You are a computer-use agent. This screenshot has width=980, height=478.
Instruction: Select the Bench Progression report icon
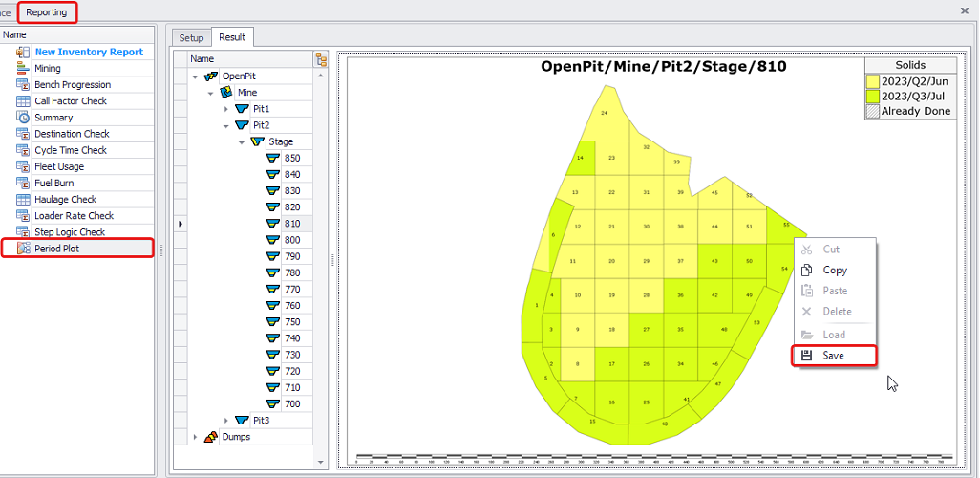coord(24,85)
